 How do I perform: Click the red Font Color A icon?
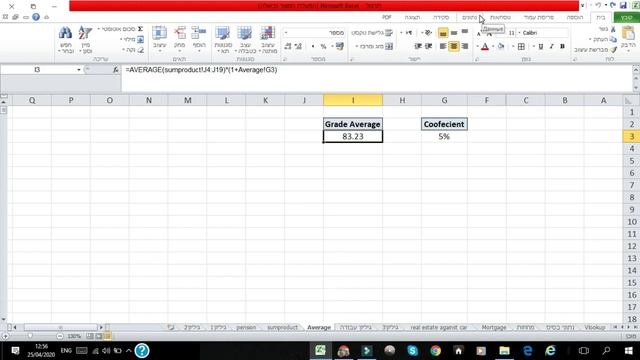pyautogui.click(x=485, y=47)
